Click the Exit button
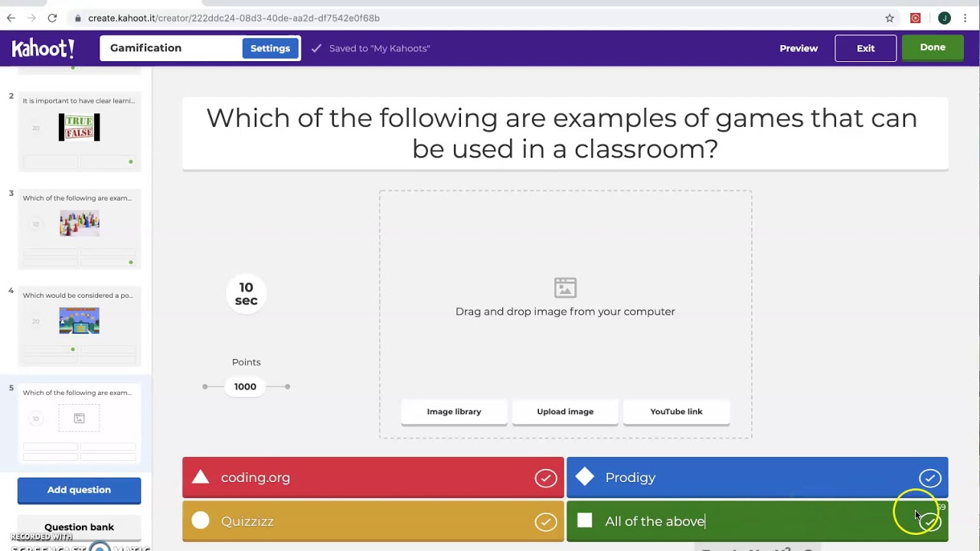Image resolution: width=980 pixels, height=551 pixels. pos(865,48)
